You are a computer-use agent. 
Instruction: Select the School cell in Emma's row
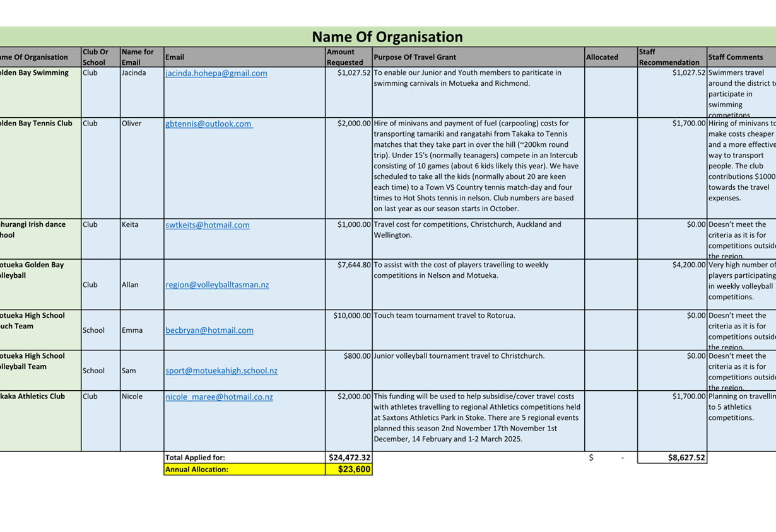click(100, 330)
